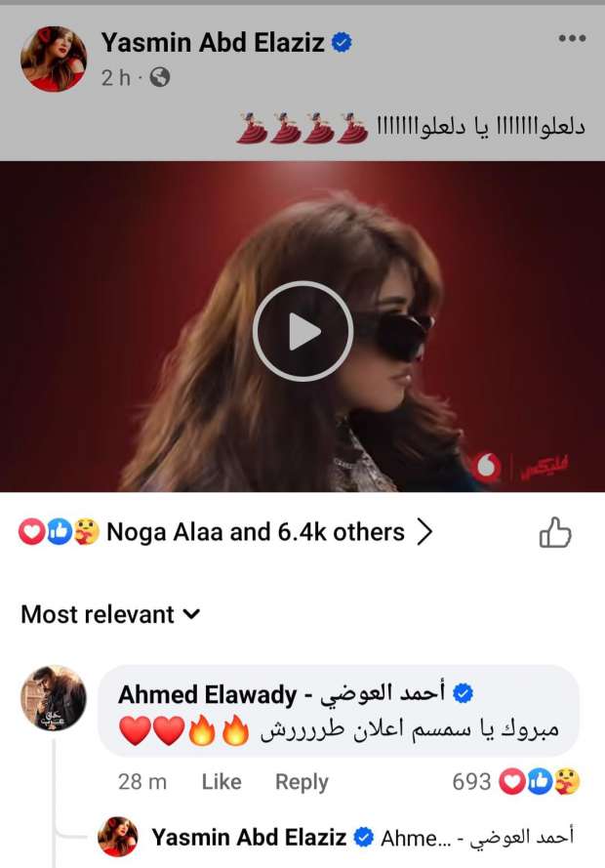Viewport: 605px width, 868px height.
Task: Tap the globe public privacy icon
Action: tap(159, 77)
